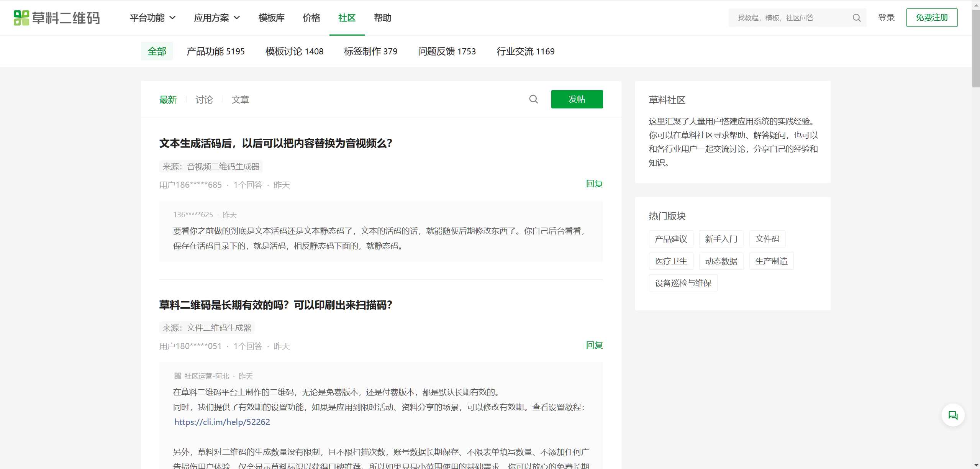Open the floating chat support icon

pyautogui.click(x=953, y=415)
